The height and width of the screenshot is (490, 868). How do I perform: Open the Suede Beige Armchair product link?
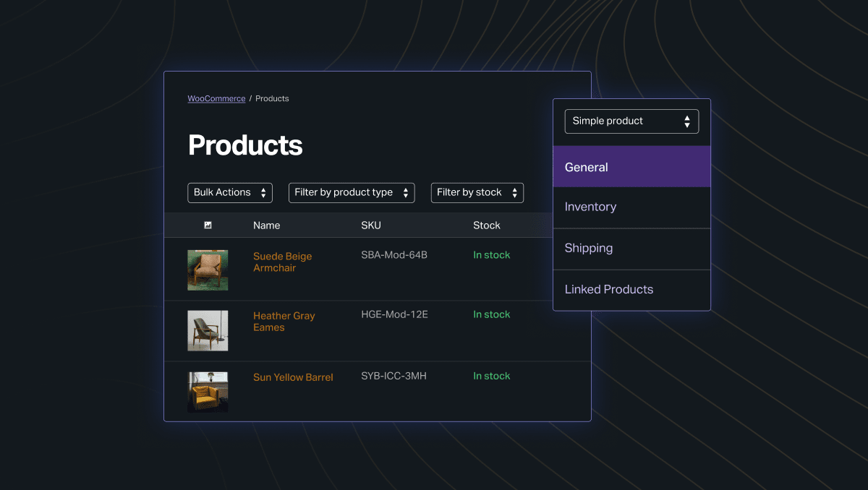click(283, 262)
